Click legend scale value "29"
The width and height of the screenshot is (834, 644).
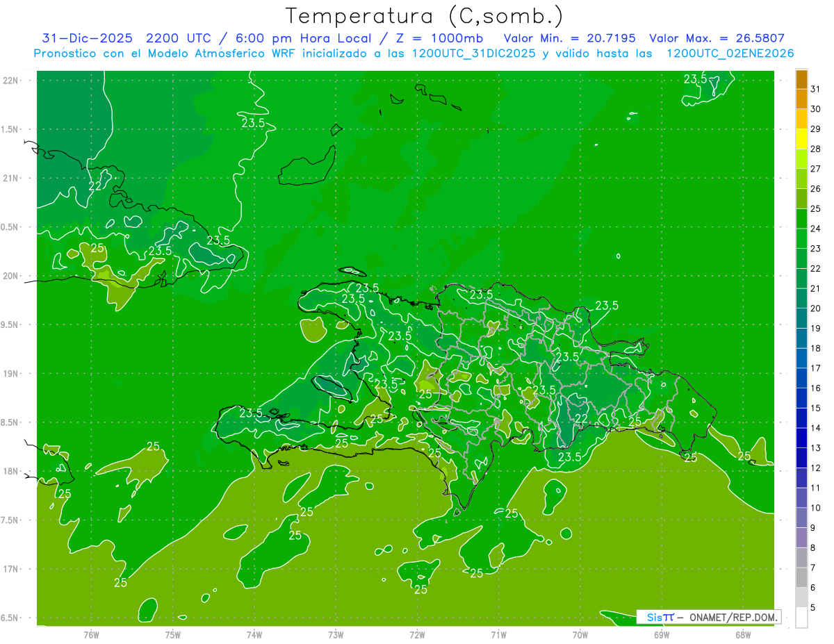pyautogui.click(x=815, y=129)
